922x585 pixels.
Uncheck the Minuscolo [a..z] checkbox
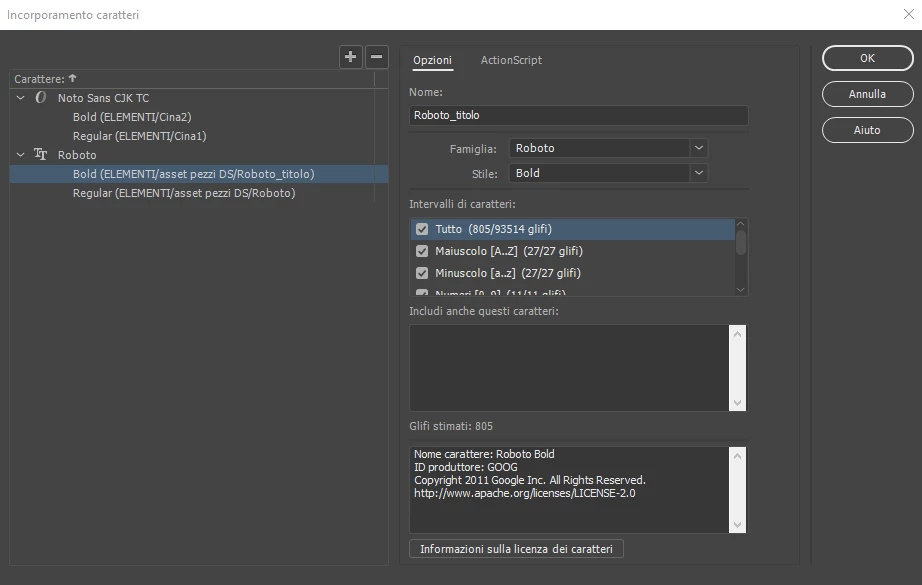click(x=422, y=273)
